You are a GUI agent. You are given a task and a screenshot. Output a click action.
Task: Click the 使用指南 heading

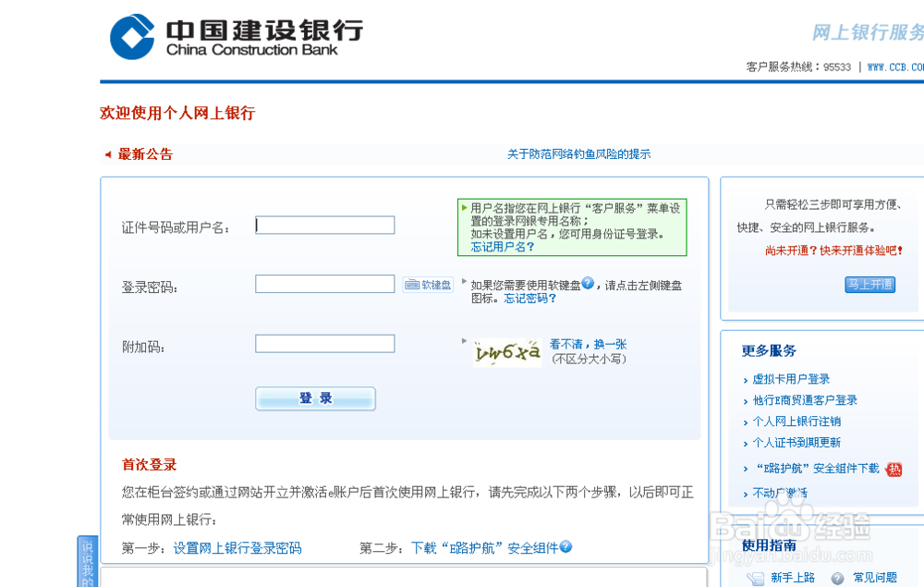[x=769, y=545]
